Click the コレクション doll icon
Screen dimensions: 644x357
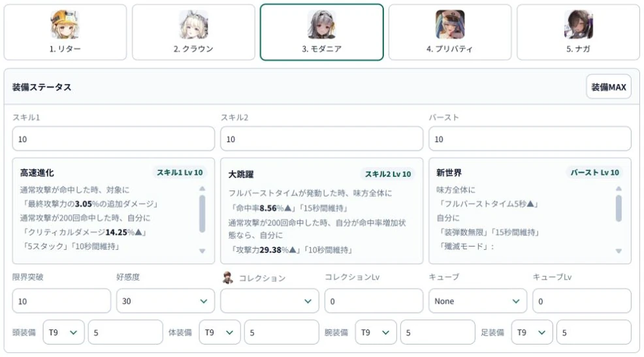[x=227, y=278]
